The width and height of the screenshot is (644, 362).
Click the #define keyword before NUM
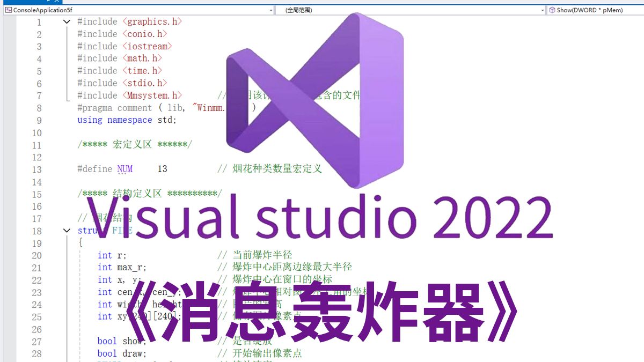[95, 169]
